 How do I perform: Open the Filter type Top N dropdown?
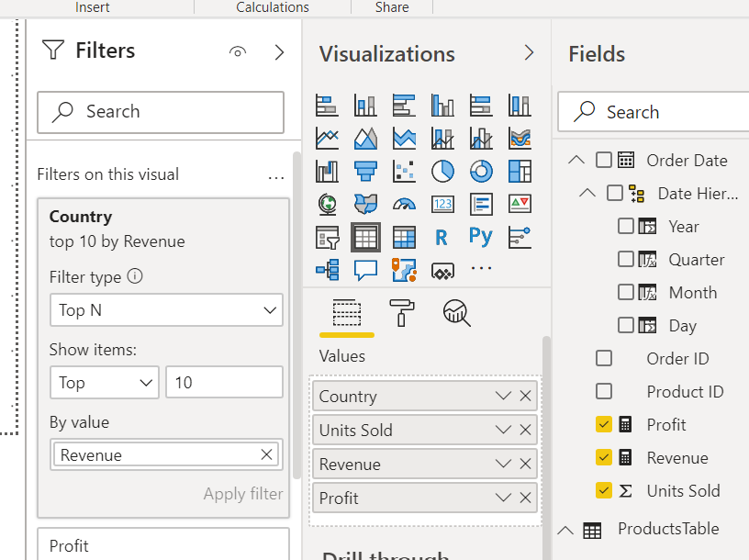click(166, 310)
